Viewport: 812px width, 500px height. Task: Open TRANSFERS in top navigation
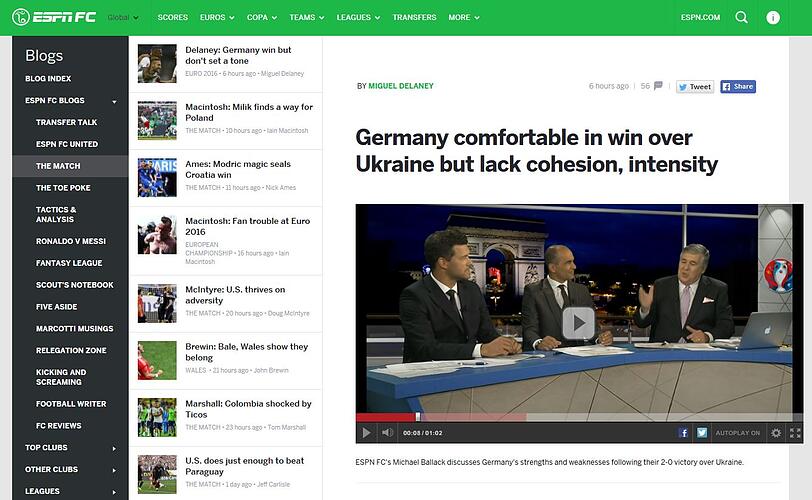coord(414,18)
